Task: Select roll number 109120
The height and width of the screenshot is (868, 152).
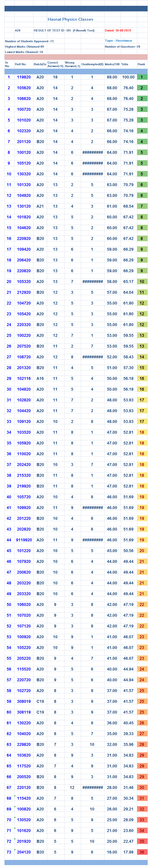Action: [x=24, y=421]
